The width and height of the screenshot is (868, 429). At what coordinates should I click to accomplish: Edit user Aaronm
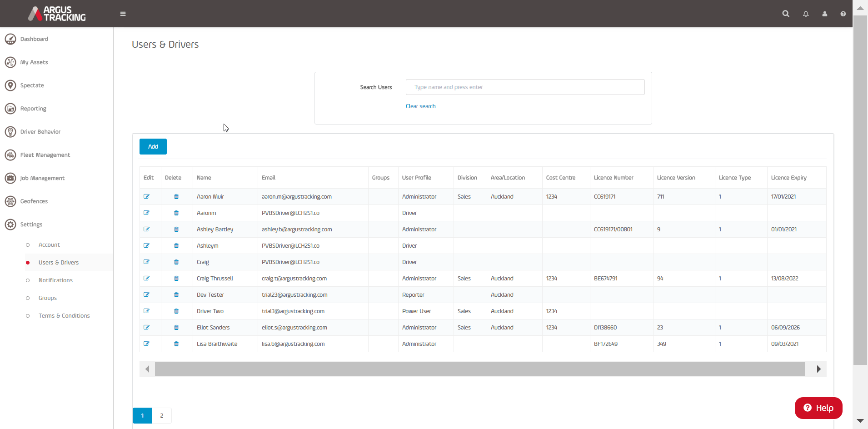tap(146, 213)
